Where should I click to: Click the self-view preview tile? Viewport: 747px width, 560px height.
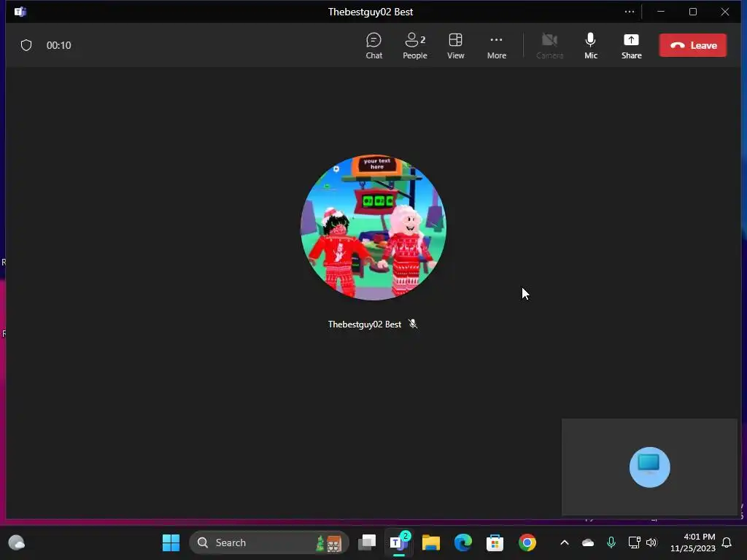(x=649, y=467)
